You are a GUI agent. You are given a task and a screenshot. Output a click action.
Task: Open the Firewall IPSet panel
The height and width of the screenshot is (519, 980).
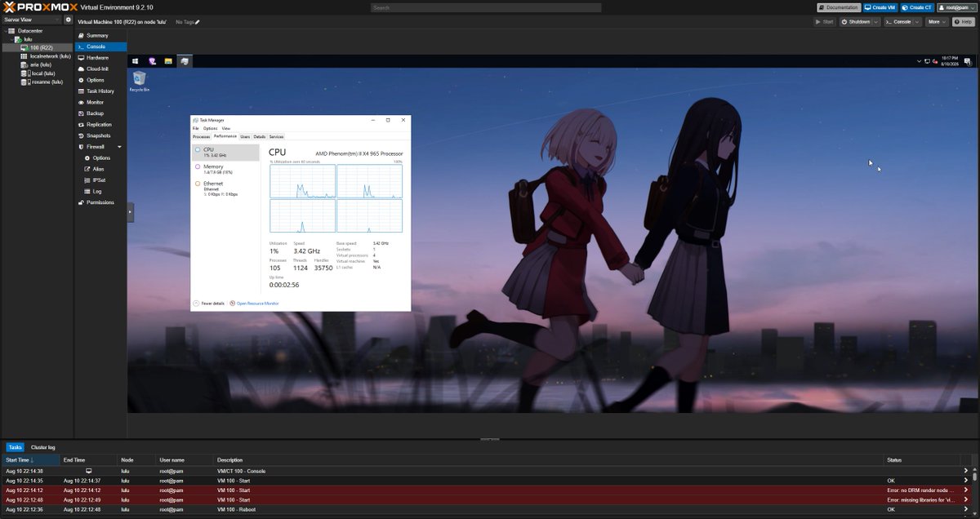(99, 180)
